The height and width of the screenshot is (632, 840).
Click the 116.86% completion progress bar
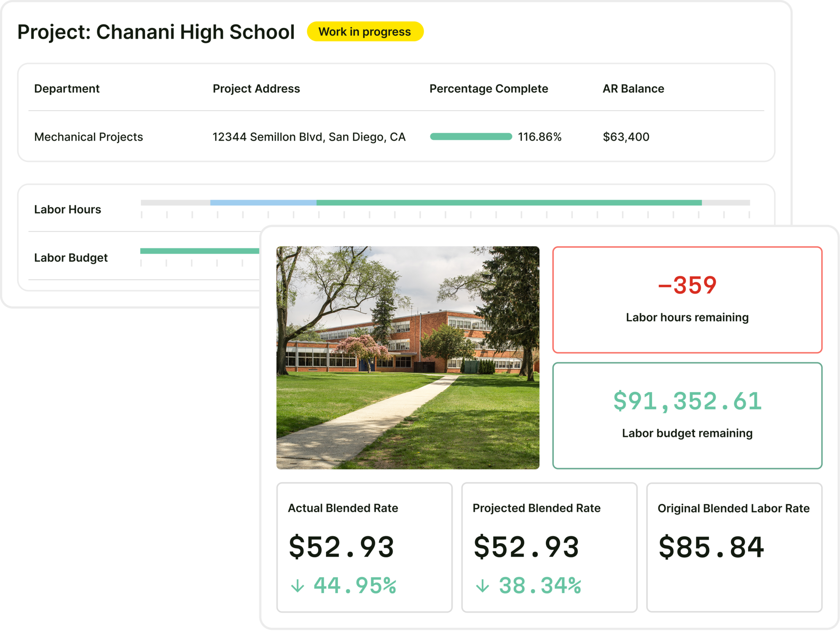click(x=471, y=137)
